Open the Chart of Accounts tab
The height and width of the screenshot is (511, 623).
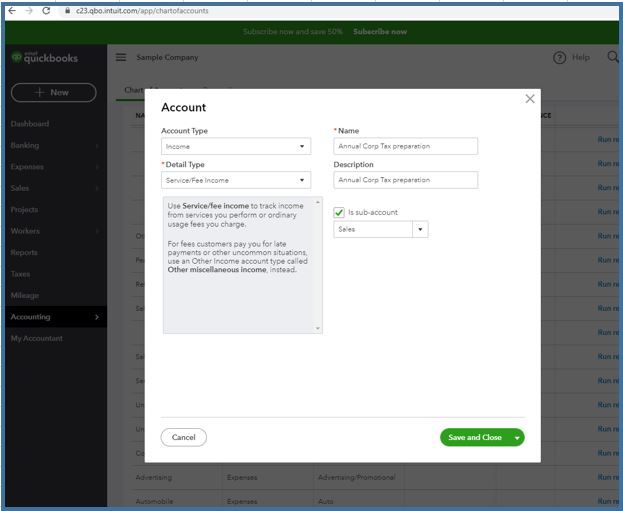(x=134, y=90)
